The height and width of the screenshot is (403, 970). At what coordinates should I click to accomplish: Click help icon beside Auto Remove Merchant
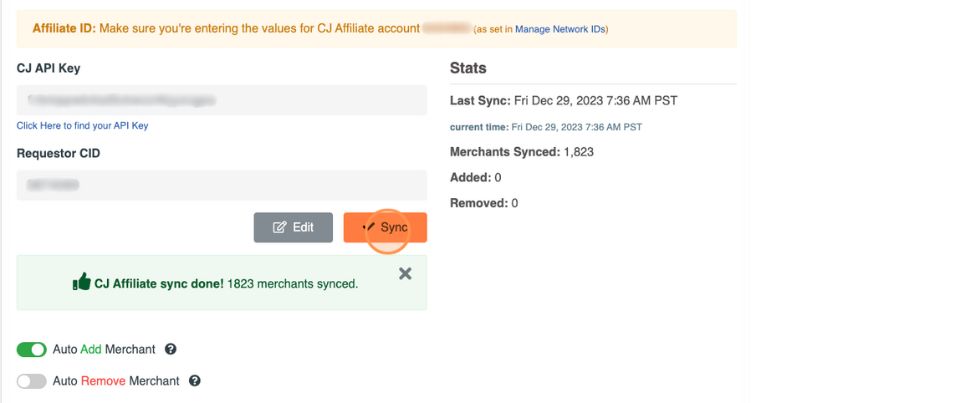click(195, 381)
